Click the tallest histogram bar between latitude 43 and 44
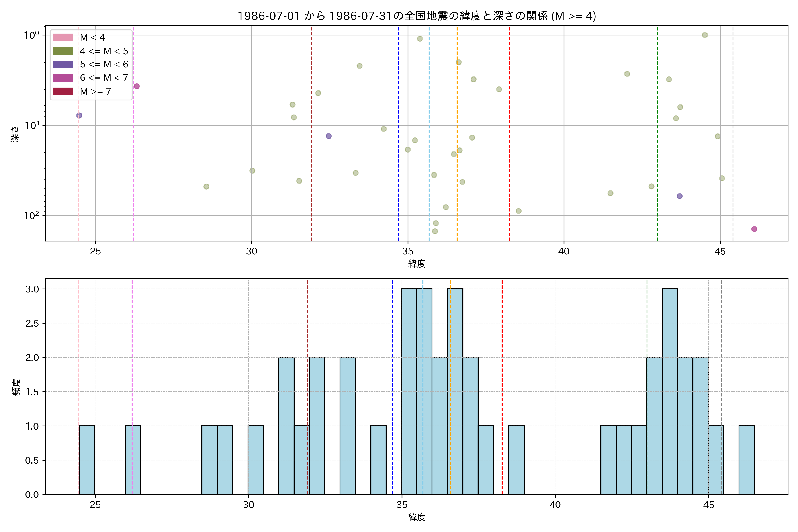This screenshot has height=532, width=798. click(670, 391)
